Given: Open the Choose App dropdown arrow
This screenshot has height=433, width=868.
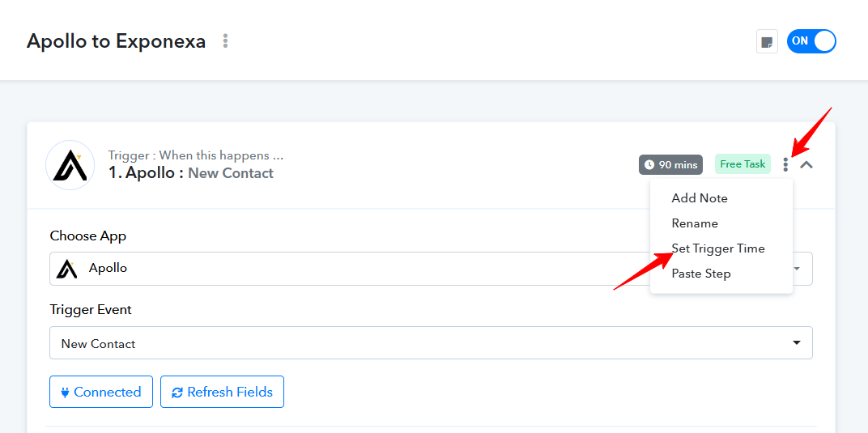Looking at the screenshot, I should point(798,269).
